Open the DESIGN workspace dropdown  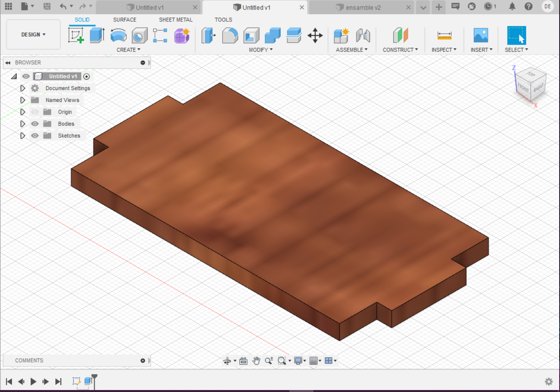pos(34,35)
